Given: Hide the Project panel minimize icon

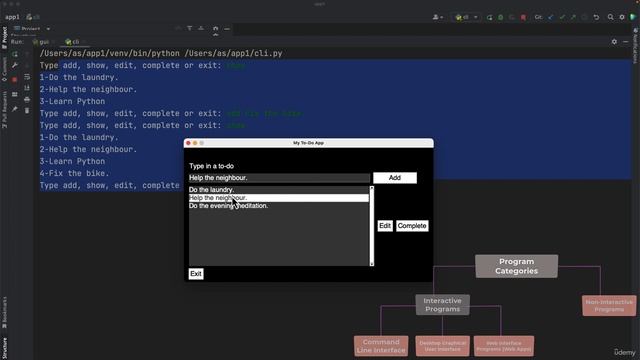Looking at the screenshot, I should tap(227, 29).
